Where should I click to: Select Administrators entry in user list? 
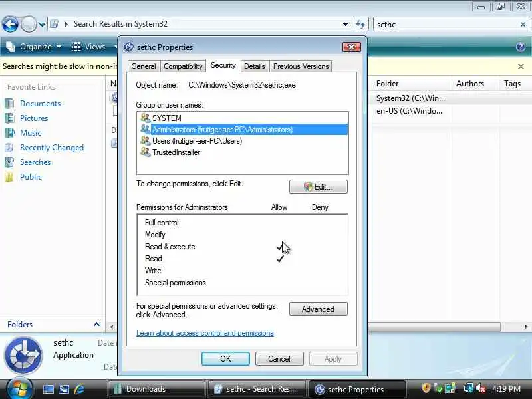243,130
